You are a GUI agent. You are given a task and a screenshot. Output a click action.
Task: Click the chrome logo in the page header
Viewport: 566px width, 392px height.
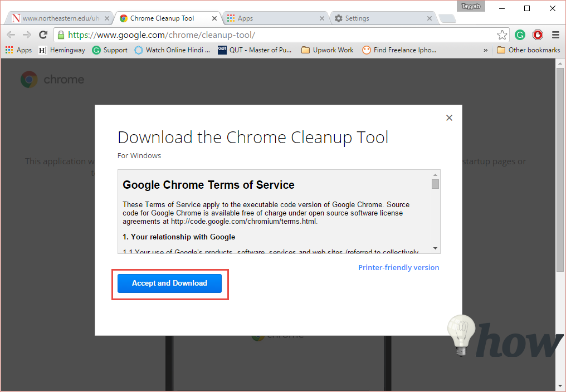tap(52, 80)
